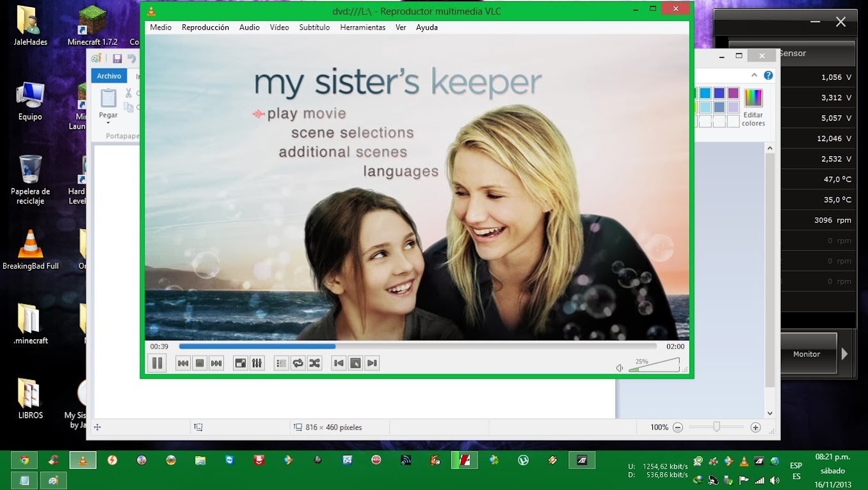Viewport: 868px width, 490px height.
Task: Collapse the Paint ribbon with the chevron
Action: coord(754,75)
